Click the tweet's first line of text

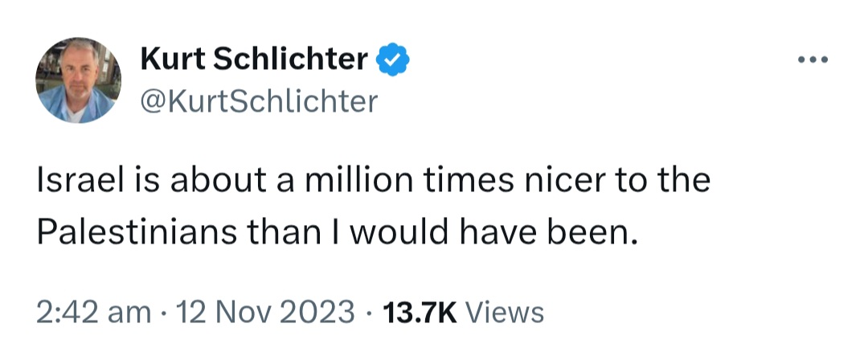374,180
